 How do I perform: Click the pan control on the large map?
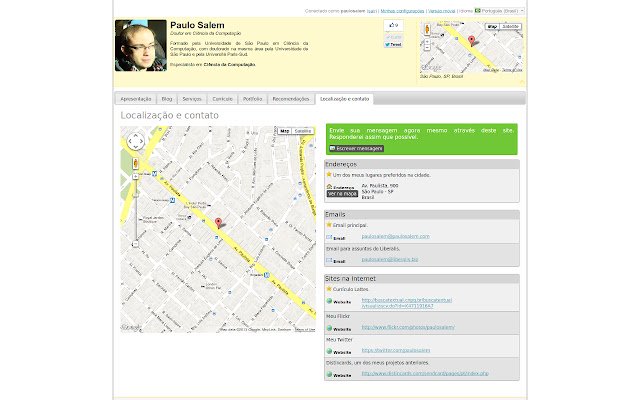click(x=136, y=142)
